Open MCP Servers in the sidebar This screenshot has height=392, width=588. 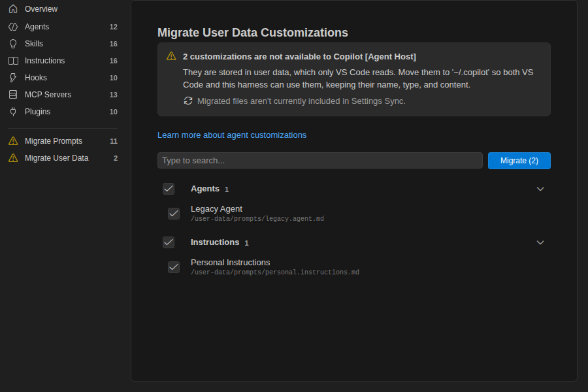[63, 95]
